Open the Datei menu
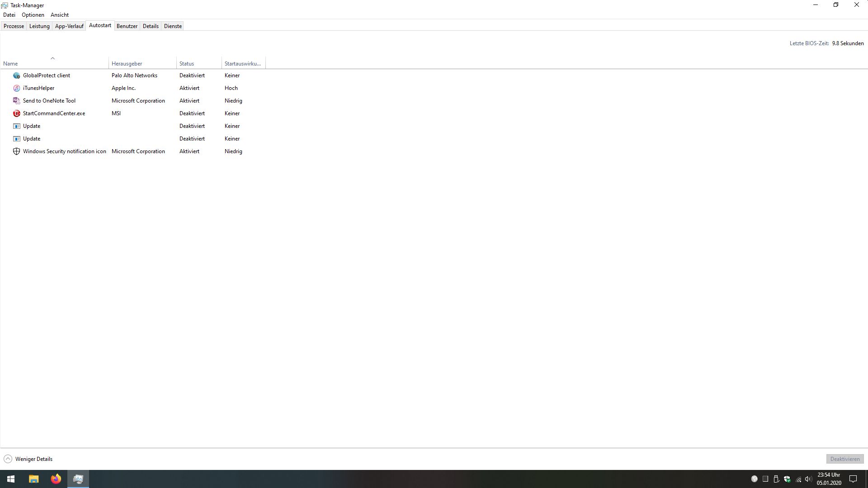The height and width of the screenshot is (488, 868). click(x=9, y=15)
